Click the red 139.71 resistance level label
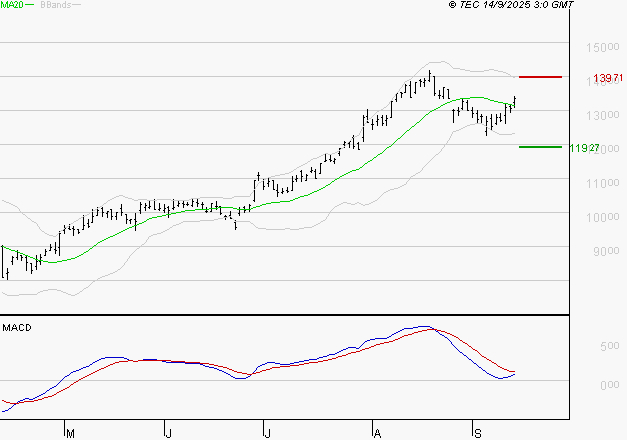627x440 pixels. click(608, 78)
